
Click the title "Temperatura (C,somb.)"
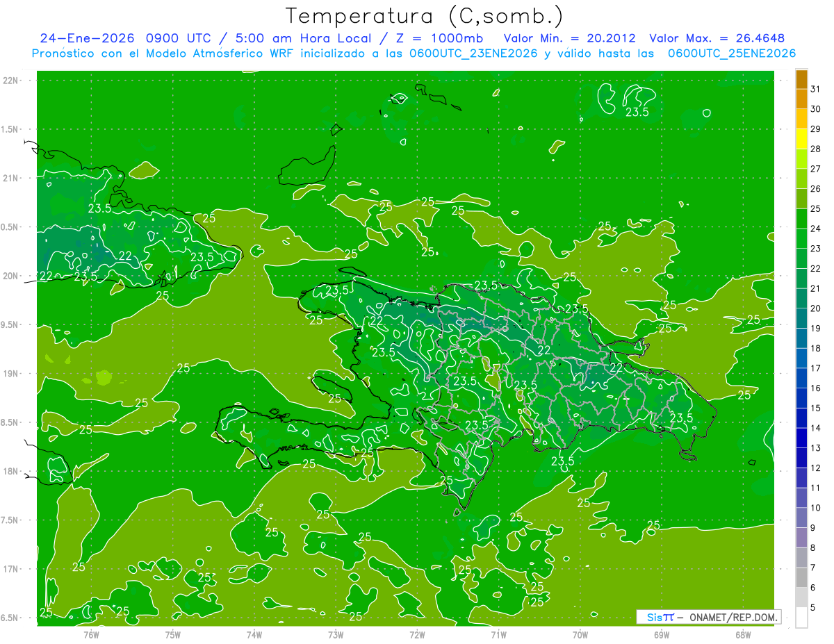point(424,17)
